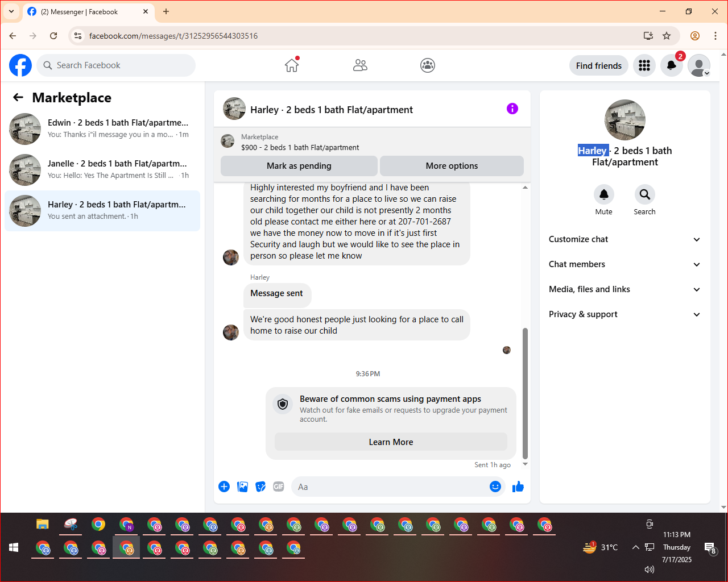728x582 pixels.
Task: Search in conversation magnifier icon
Action: pyautogui.click(x=645, y=194)
